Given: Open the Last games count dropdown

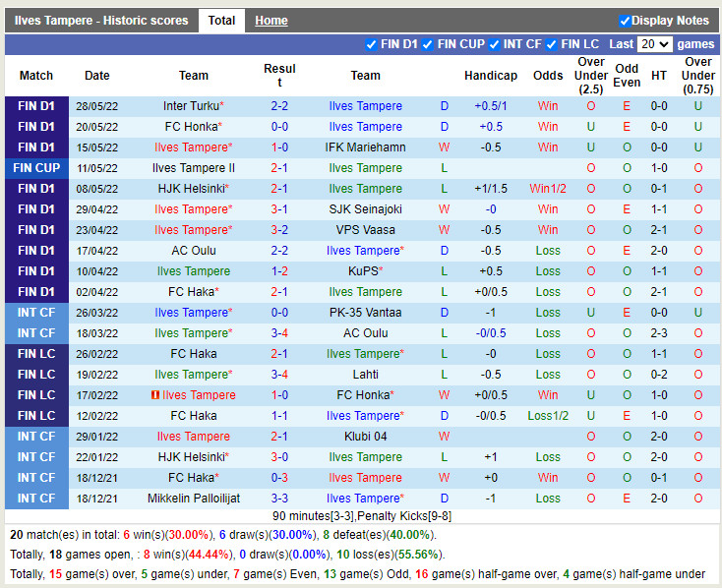Looking at the screenshot, I should (654, 44).
